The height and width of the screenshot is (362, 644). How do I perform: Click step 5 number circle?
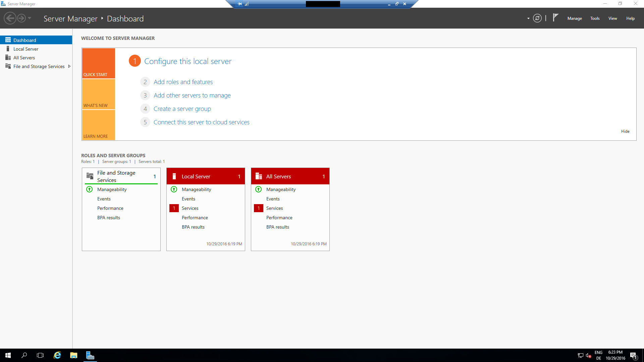pos(145,122)
